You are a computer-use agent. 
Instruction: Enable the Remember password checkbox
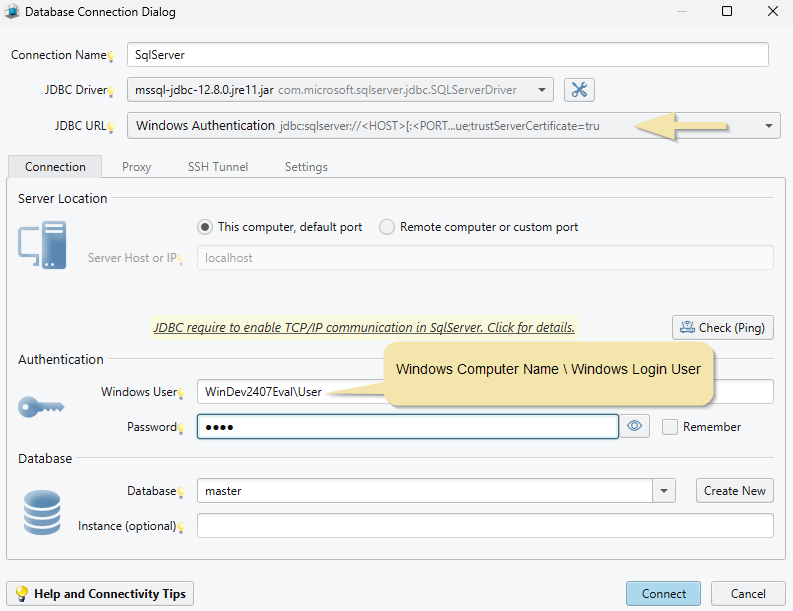[x=670, y=427]
